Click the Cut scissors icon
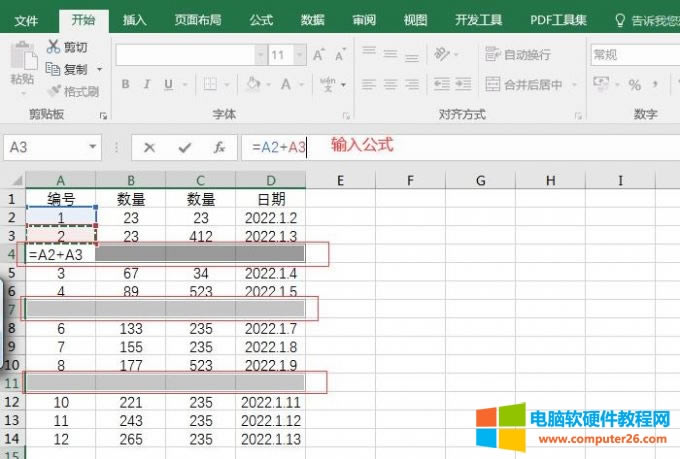Screen dimensions: 680x459 coord(53,46)
